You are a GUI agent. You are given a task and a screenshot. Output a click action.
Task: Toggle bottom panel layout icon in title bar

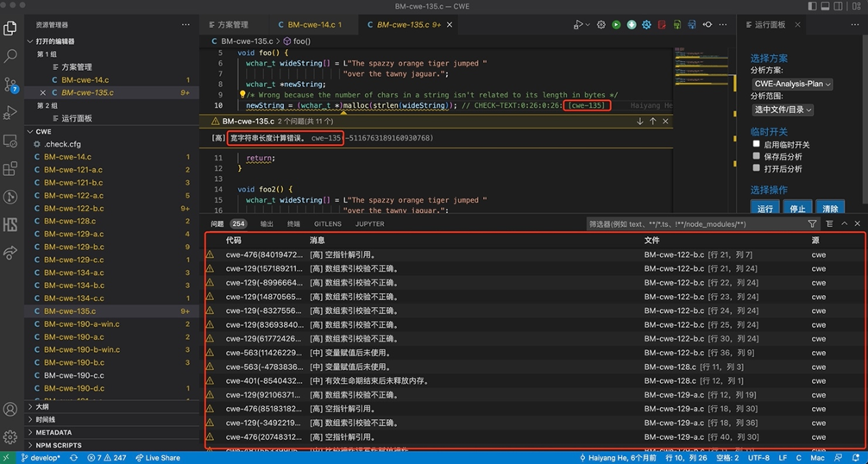825,6
